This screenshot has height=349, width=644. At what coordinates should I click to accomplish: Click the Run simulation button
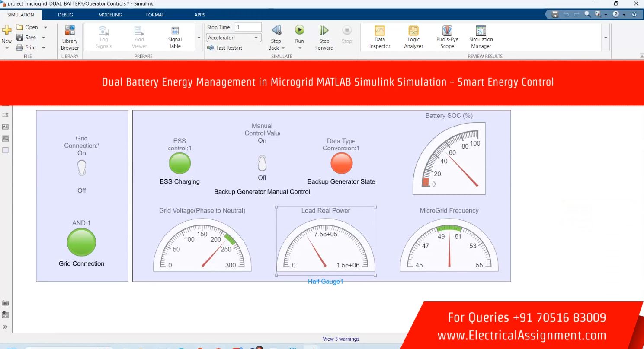[x=299, y=30]
